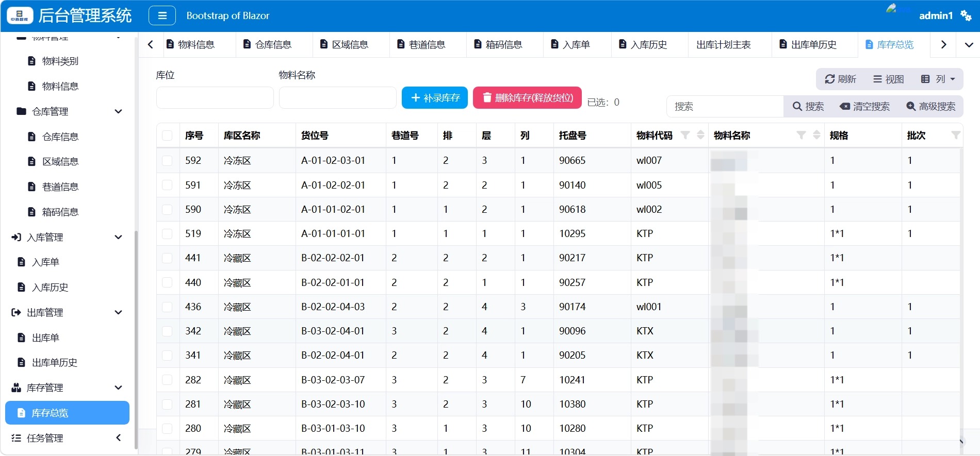The image size is (980, 456).
Task: Switch to the 巷道信息 tab
Action: click(x=427, y=45)
